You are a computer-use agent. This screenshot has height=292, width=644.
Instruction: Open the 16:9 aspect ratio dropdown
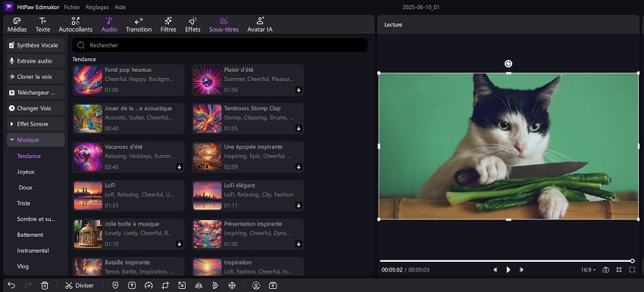pos(588,270)
